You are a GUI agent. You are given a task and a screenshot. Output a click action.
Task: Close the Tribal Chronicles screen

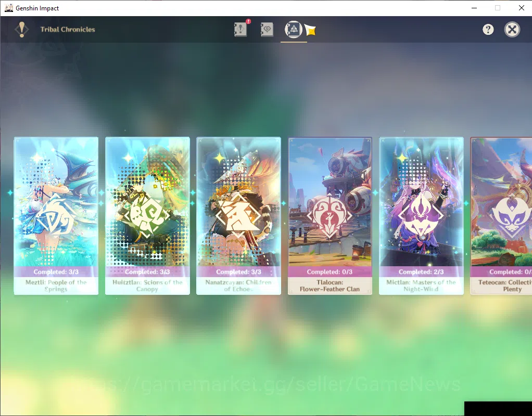click(512, 30)
